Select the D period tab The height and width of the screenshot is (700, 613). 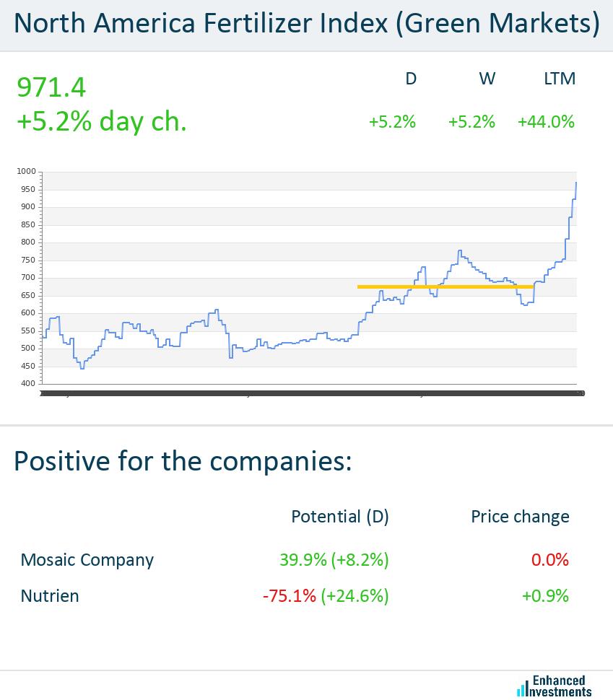[x=411, y=79]
